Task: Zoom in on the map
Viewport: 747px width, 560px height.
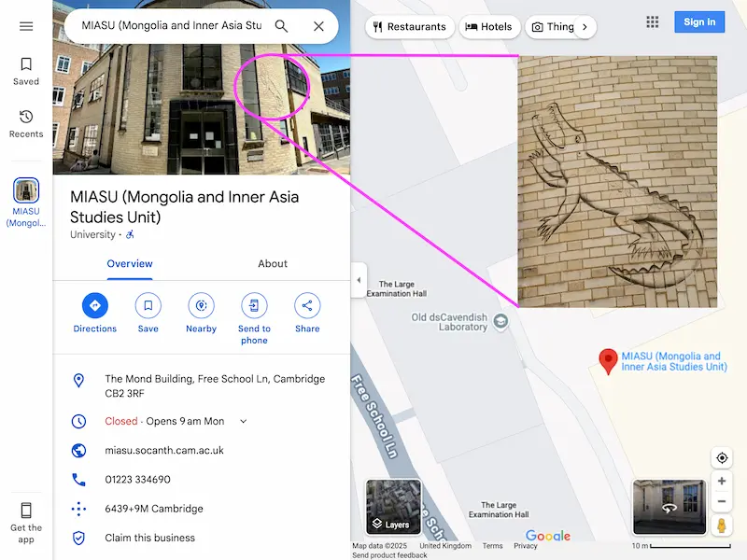Action: [x=722, y=481]
